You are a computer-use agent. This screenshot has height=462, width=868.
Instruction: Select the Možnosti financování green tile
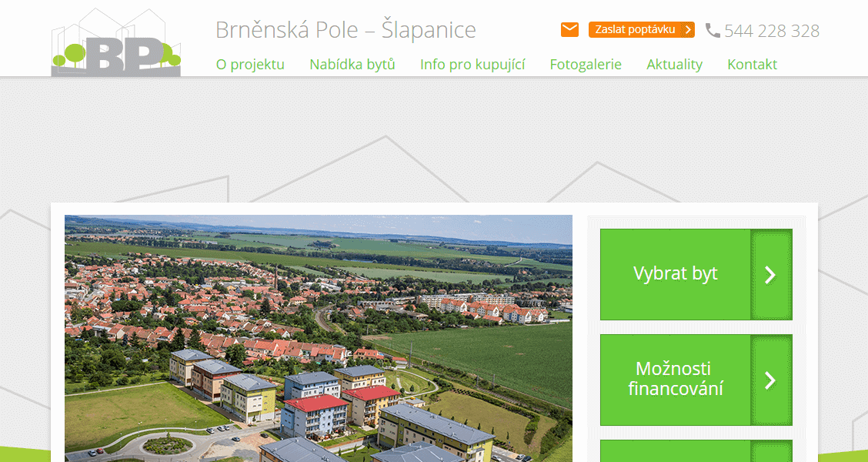pyautogui.click(x=696, y=380)
